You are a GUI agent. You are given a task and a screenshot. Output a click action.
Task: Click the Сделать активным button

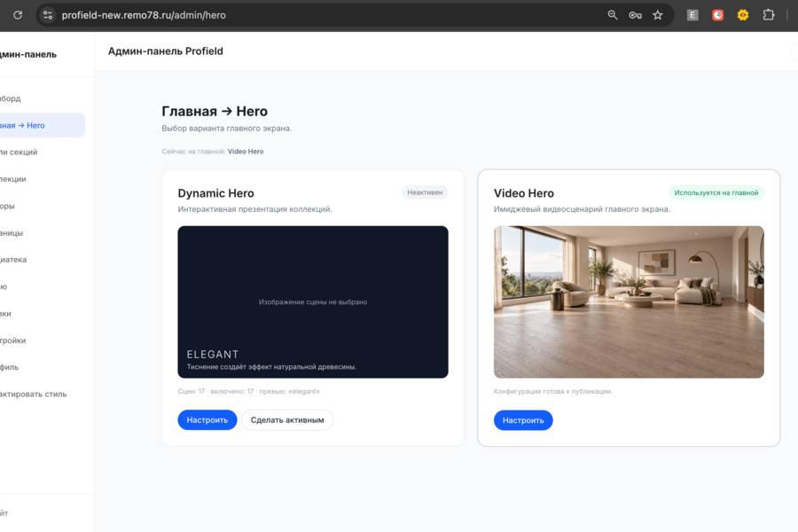tap(287, 420)
